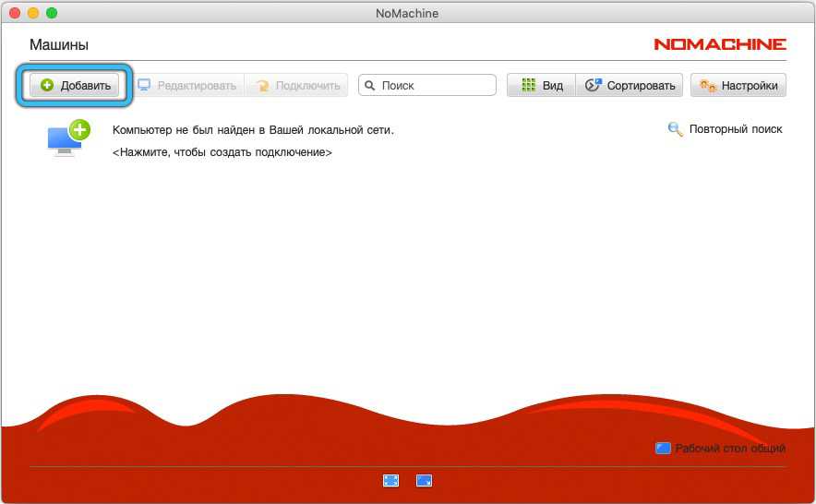Click the resize-window icon in the bottom bar
The width and height of the screenshot is (816, 504).
(x=424, y=481)
